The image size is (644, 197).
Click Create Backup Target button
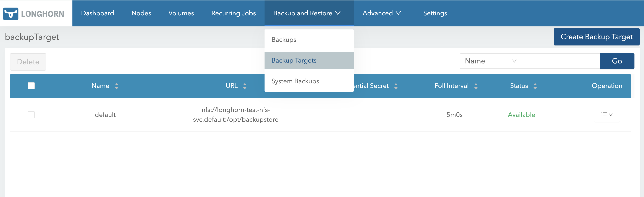click(596, 37)
